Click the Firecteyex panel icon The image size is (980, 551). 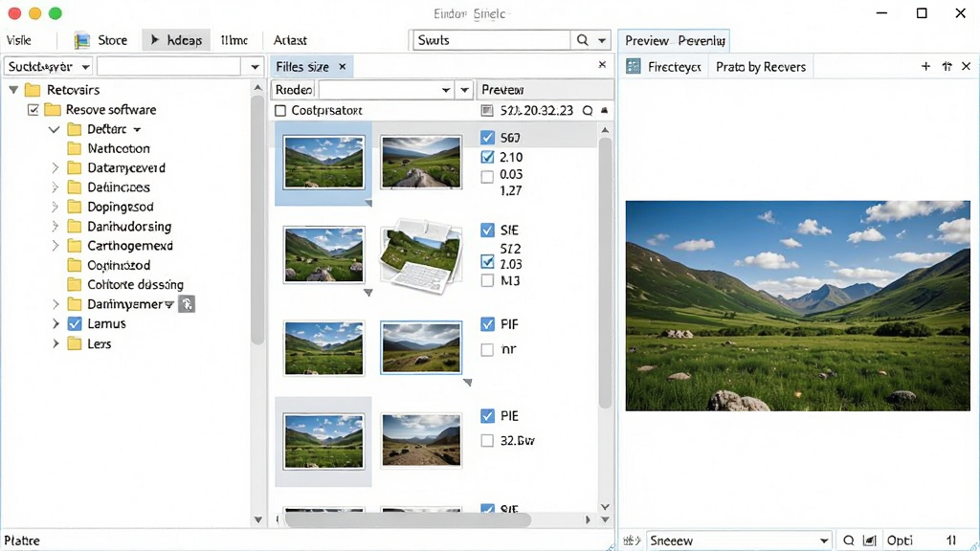[x=634, y=67]
